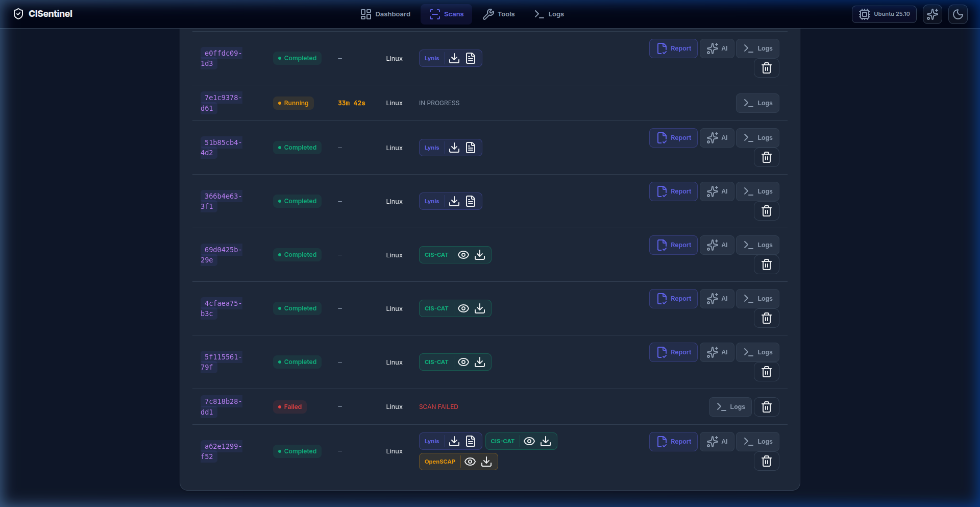Screen dimensions: 980x507
Task: Click Completed badge for scan 4cfaea75-b3c
Action: point(297,308)
